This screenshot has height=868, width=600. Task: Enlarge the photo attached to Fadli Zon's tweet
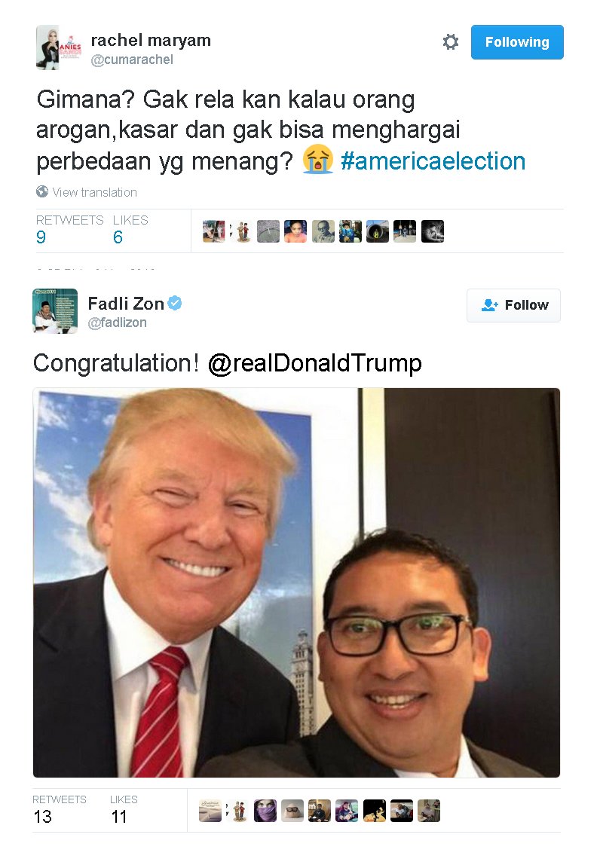tap(296, 582)
